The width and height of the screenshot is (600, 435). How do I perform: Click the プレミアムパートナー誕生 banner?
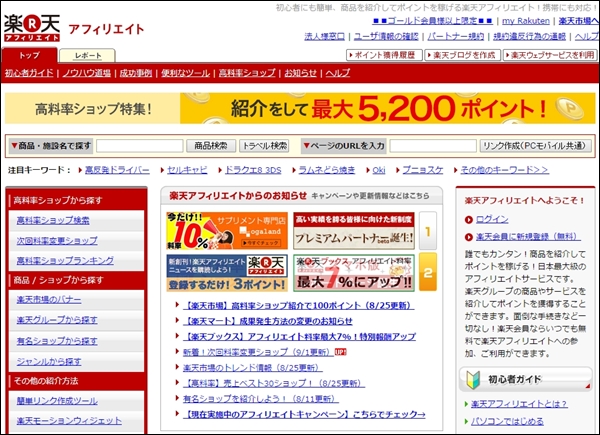point(354,231)
